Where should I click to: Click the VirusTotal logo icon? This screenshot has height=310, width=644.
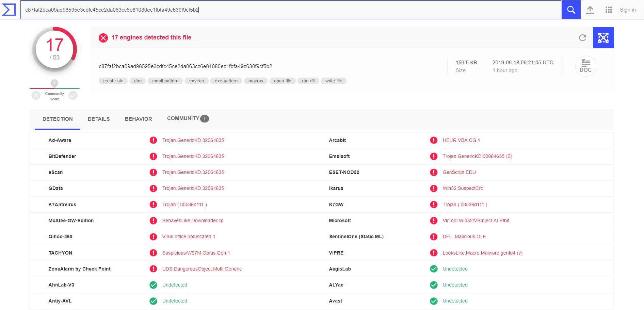[x=9, y=10]
